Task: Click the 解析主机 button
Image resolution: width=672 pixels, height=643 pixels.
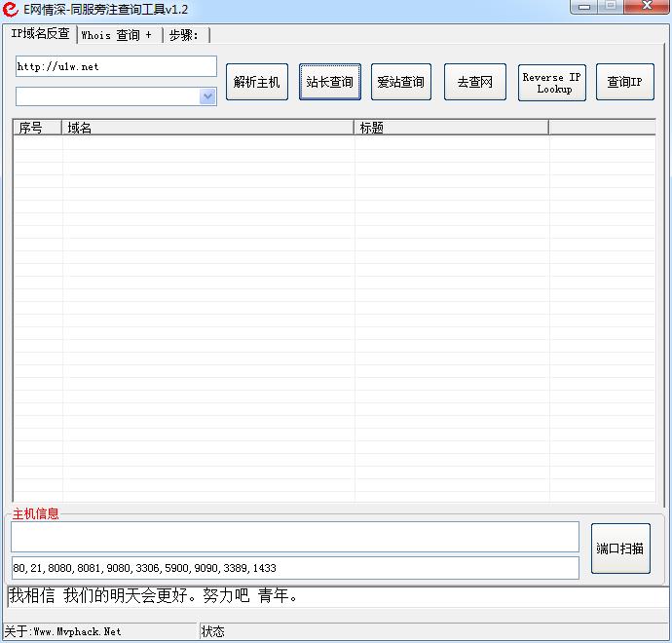Action: point(257,82)
